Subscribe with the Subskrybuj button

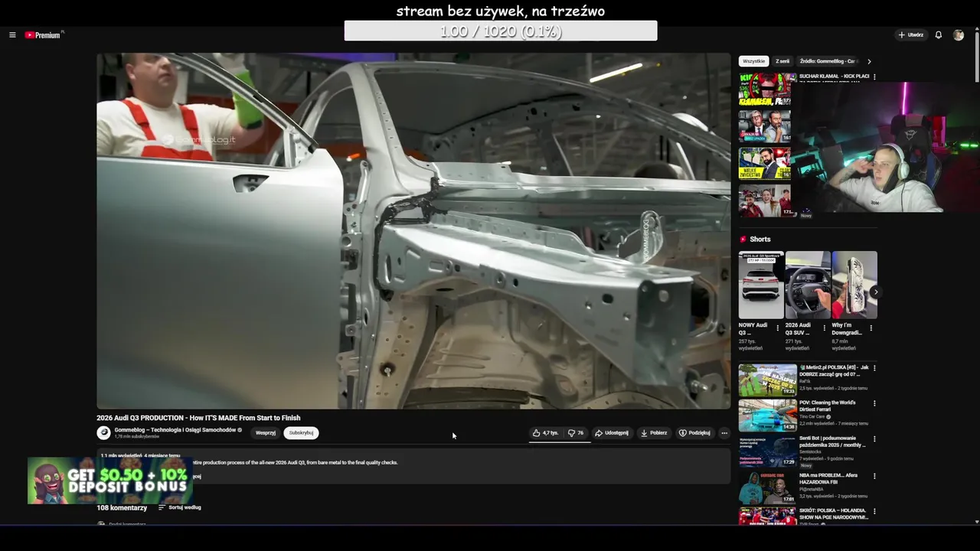(x=301, y=433)
